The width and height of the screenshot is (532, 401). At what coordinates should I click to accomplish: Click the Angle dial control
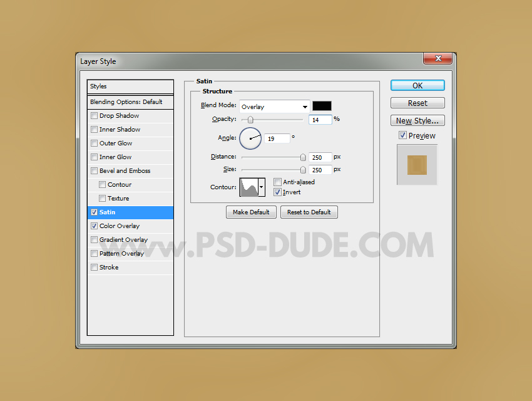(250, 138)
